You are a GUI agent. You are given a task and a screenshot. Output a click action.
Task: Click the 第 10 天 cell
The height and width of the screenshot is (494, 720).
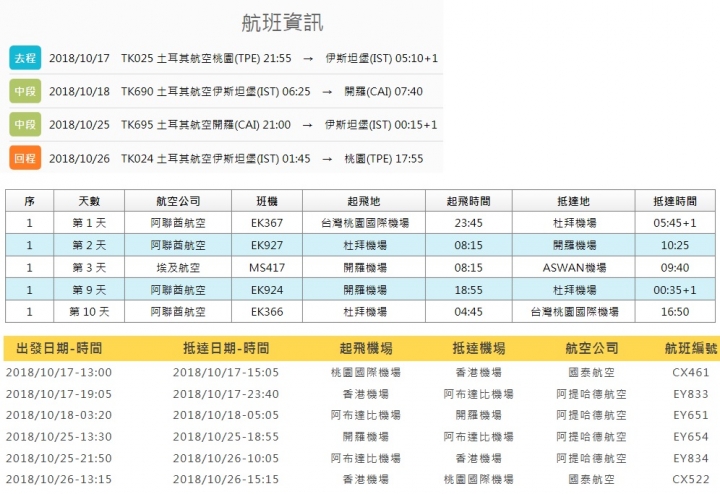[x=89, y=312]
